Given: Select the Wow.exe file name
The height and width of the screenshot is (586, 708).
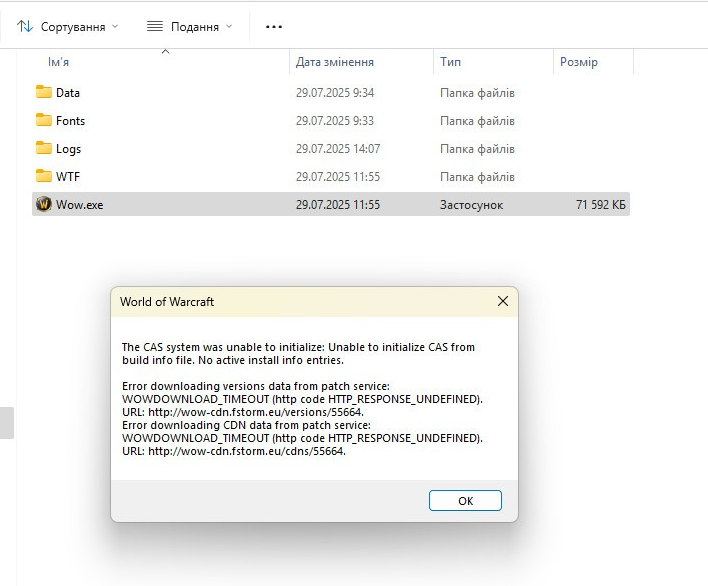Looking at the screenshot, I should [x=80, y=205].
